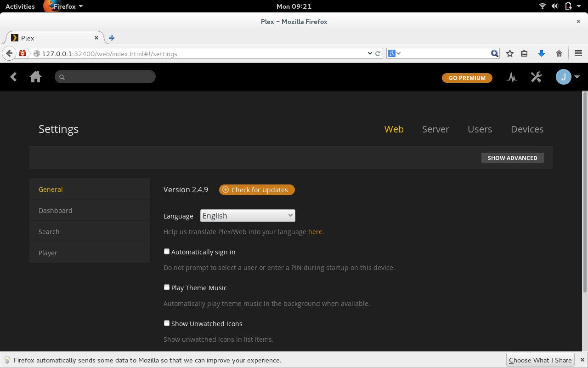Image resolution: width=588 pixels, height=368 pixels.
Task: Open the clock showing Mon 09:21
Action: click(294, 6)
